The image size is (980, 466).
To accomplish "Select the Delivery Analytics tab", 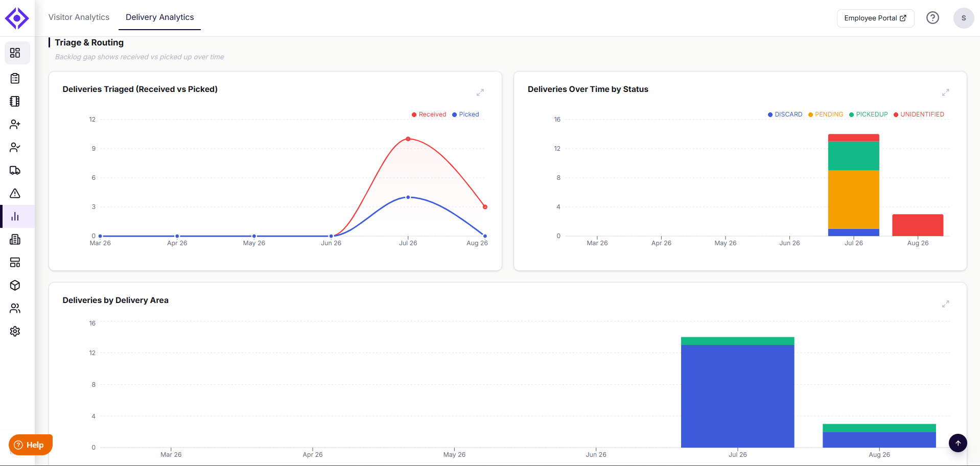I will coord(160,17).
